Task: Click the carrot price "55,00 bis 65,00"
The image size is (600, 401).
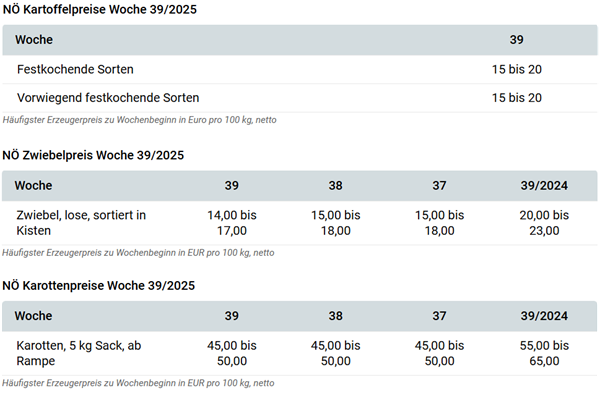Action: pos(544,353)
